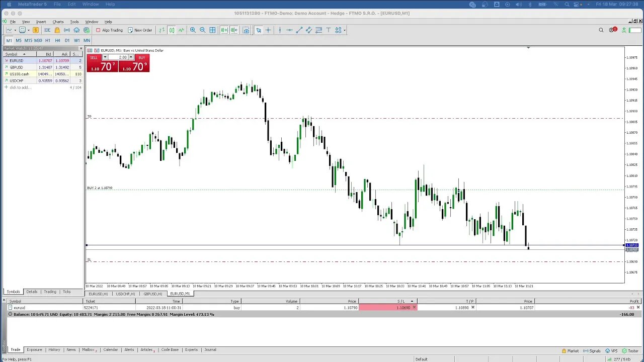Image resolution: width=644 pixels, height=362 pixels.
Task: Open the VPS cloud icon
Action: point(76,30)
